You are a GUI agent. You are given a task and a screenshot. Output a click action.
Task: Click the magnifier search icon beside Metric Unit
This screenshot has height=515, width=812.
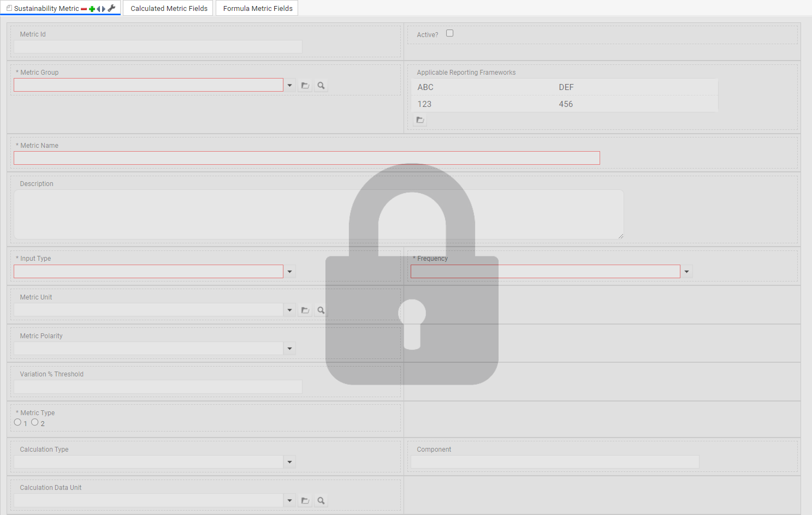[321, 309]
